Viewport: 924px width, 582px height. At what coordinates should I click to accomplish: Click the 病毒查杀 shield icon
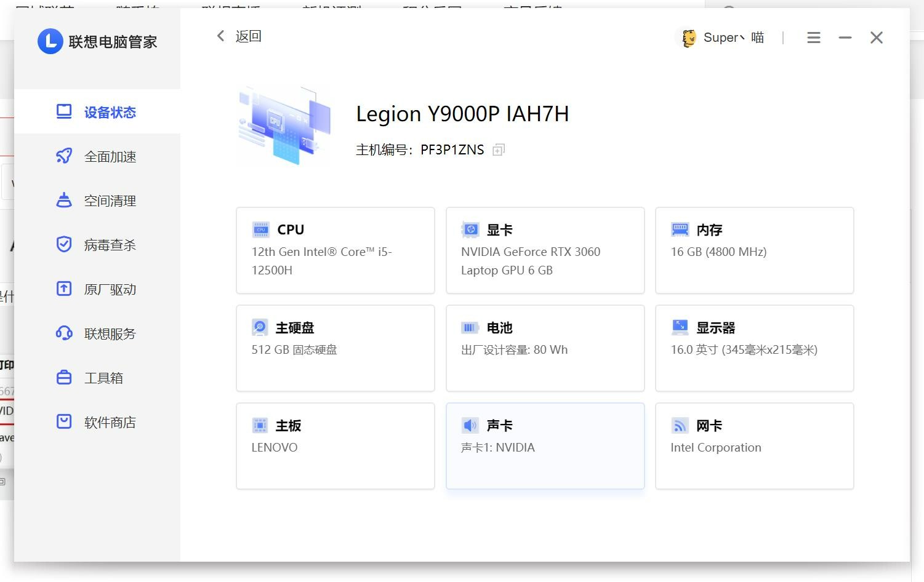coord(64,244)
